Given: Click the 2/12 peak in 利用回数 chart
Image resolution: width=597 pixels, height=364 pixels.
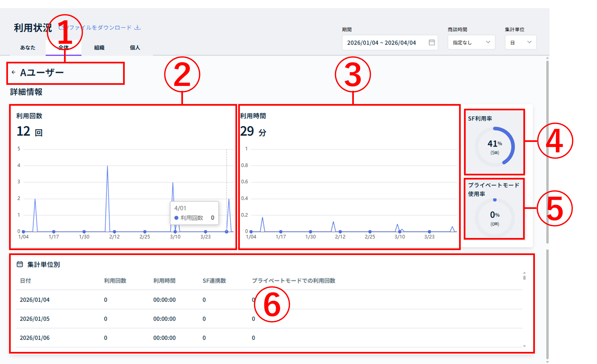Looking at the screenshot, I should pyautogui.click(x=107, y=166).
